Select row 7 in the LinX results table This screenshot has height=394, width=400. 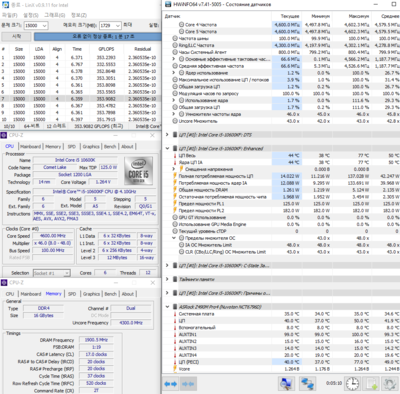(x=80, y=99)
